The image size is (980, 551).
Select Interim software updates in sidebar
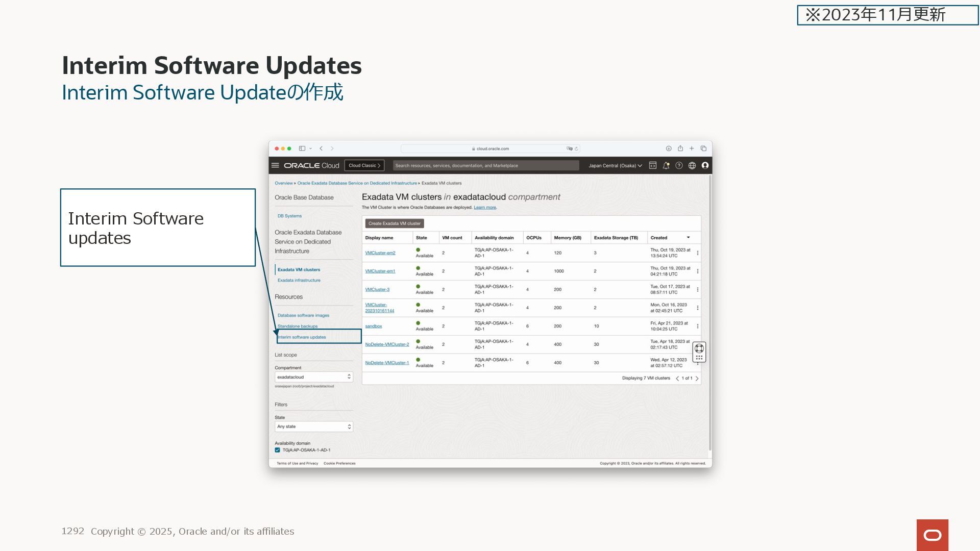click(x=302, y=337)
